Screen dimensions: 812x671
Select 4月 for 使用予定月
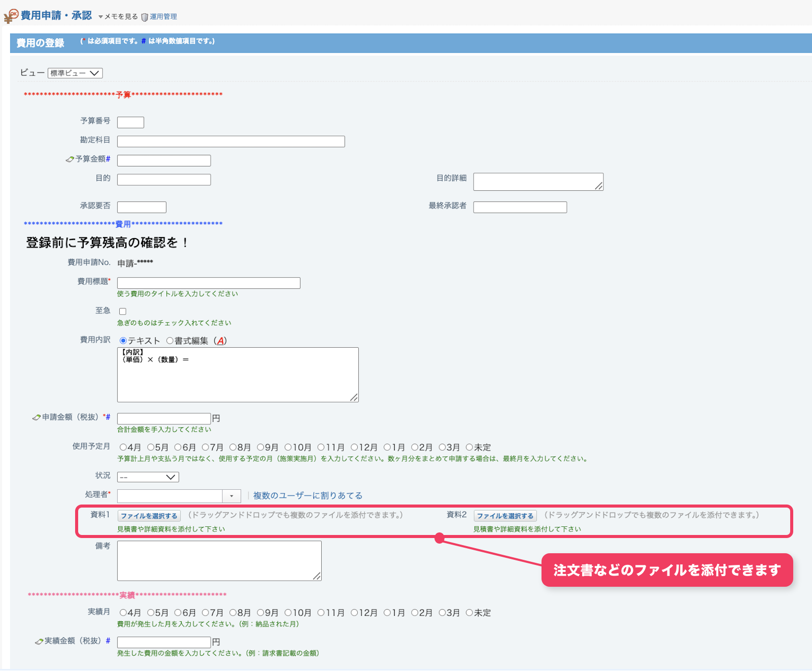123,447
